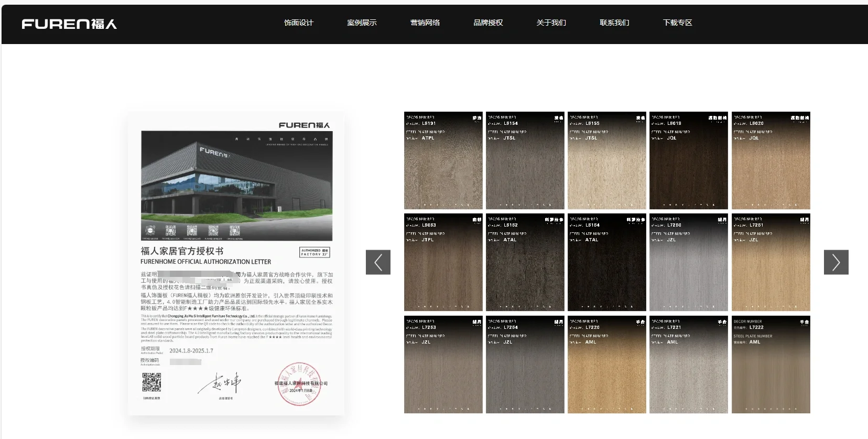Go to 营销网络 page

pos(425,23)
